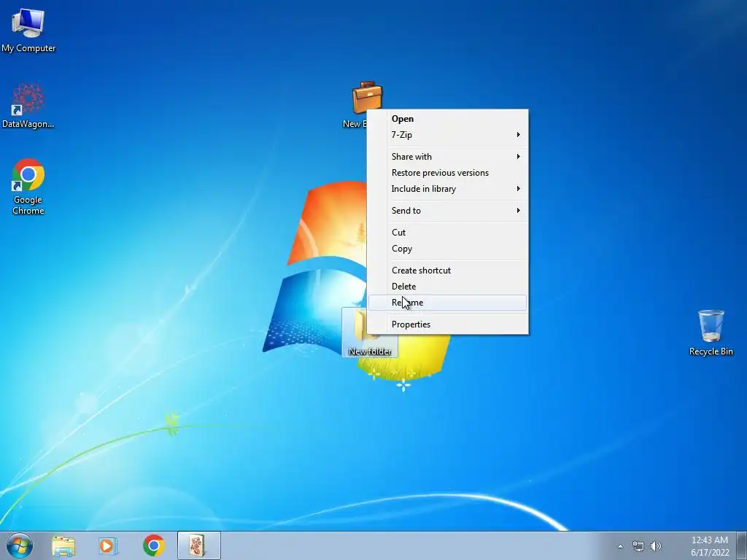747x560 pixels.
Task: Open the My Computer desktop icon
Action: [x=28, y=30]
